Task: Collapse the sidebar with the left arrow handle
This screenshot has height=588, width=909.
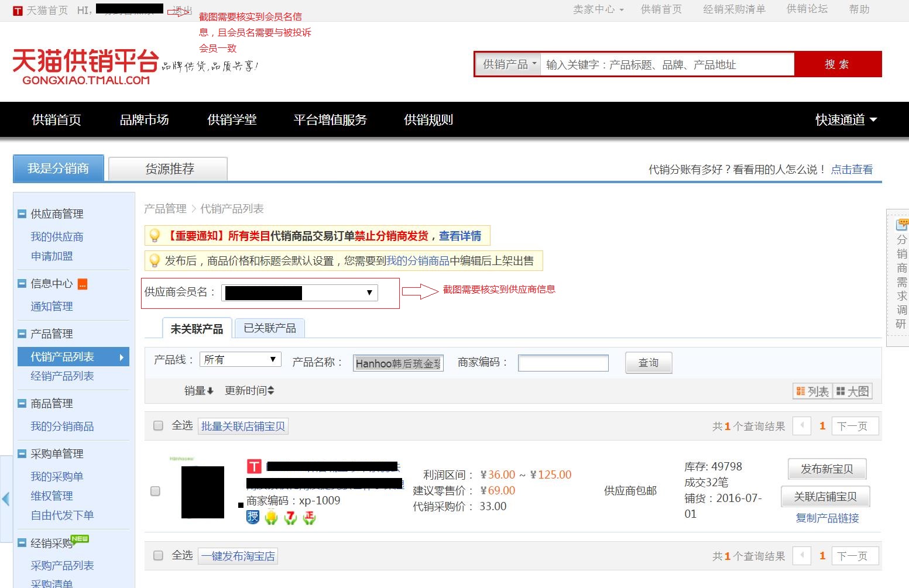Action: (6, 499)
